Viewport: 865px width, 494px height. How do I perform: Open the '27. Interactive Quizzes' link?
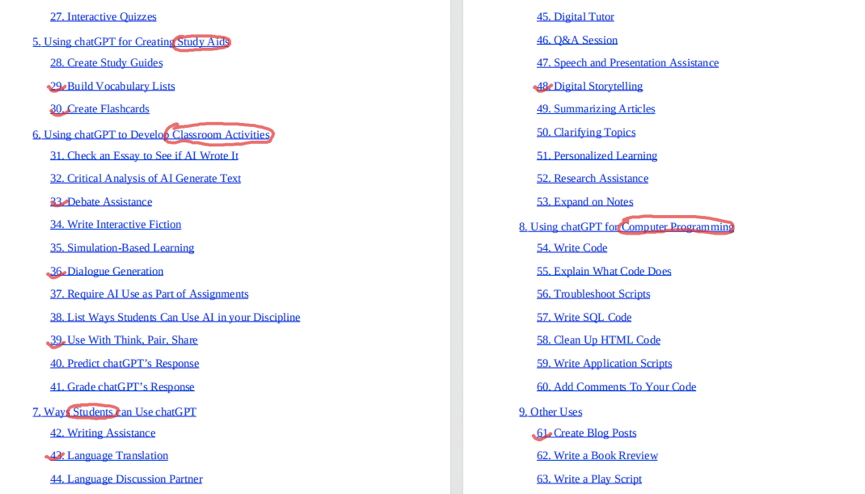(103, 17)
